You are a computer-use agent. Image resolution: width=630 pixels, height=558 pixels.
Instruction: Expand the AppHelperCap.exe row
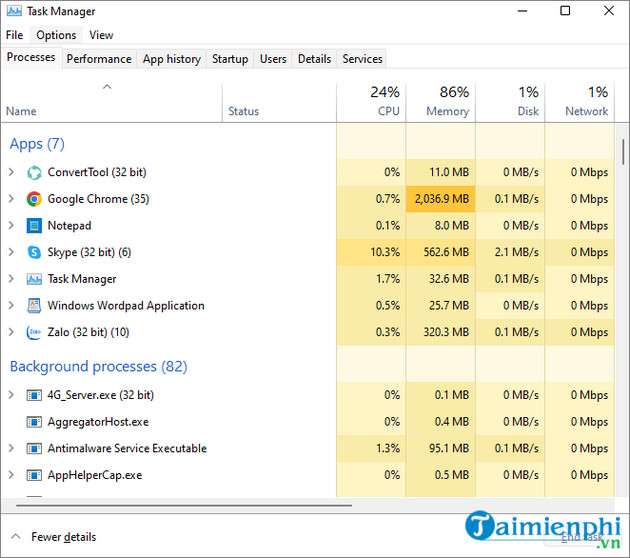(11, 475)
